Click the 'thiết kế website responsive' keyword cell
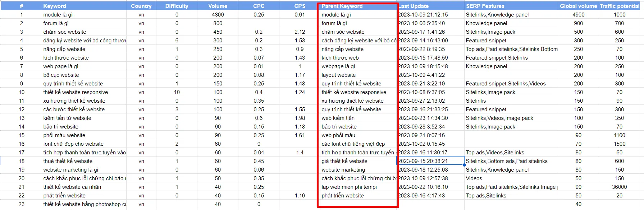 coord(84,92)
